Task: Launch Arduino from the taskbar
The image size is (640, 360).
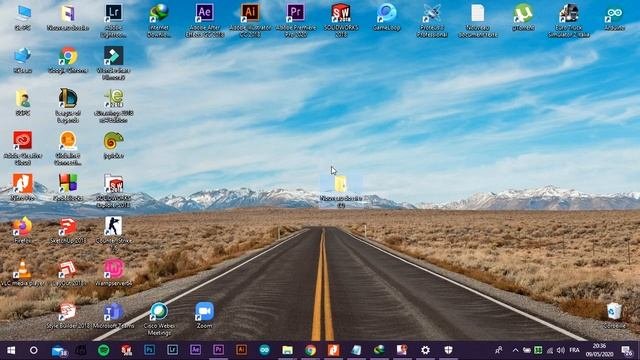Action: (x=264, y=350)
